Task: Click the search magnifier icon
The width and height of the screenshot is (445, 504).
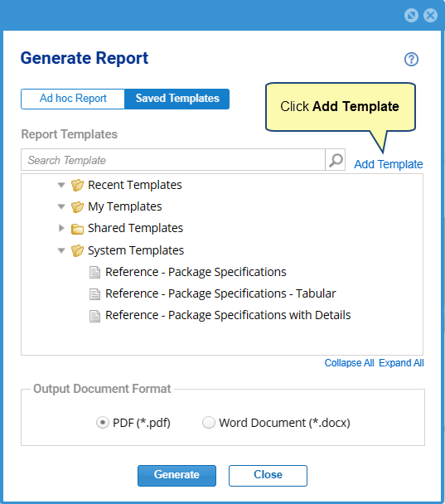Action: click(x=336, y=160)
